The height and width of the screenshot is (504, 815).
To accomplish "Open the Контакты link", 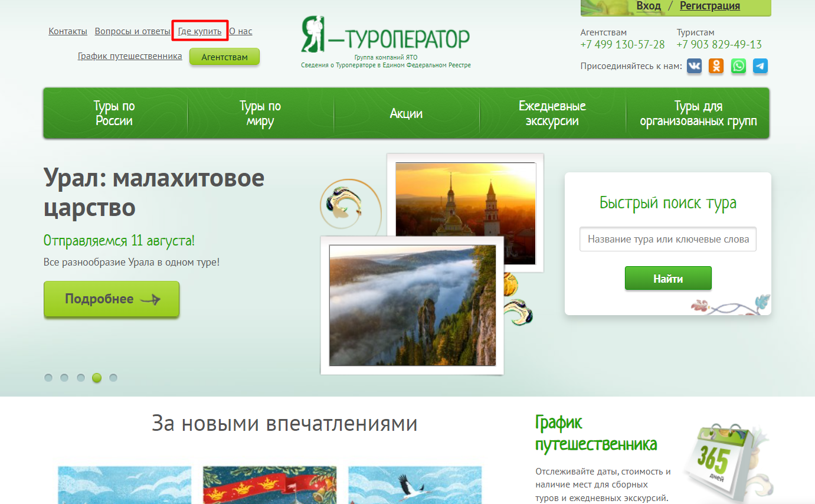I will 68,31.
